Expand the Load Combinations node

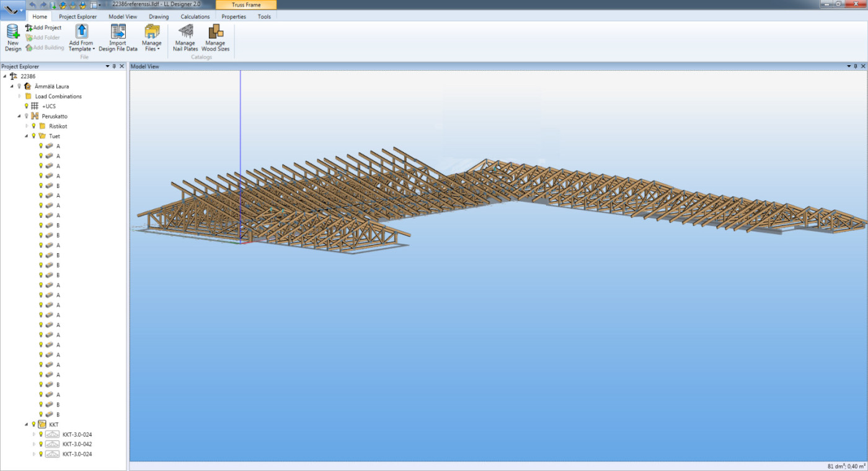[x=20, y=96]
